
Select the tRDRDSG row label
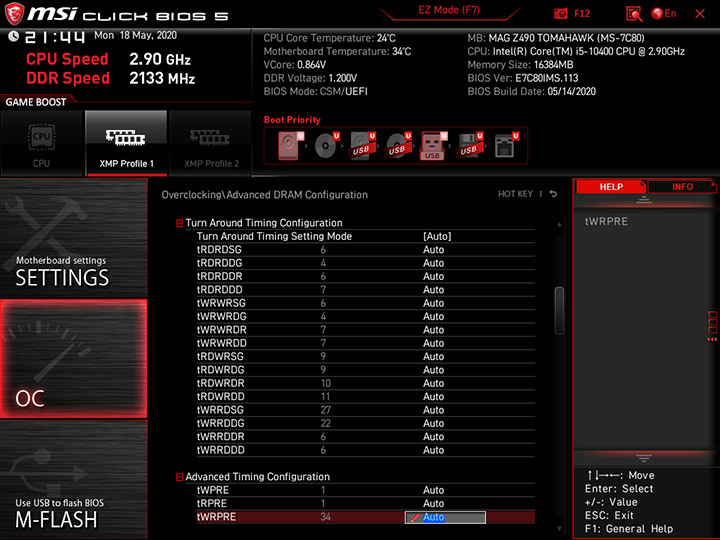(x=219, y=250)
